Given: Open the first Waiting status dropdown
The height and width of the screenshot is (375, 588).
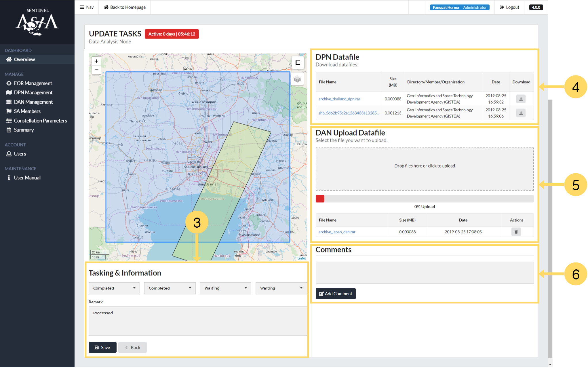Looking at the screenshot, I should click(x=225, y=288).
